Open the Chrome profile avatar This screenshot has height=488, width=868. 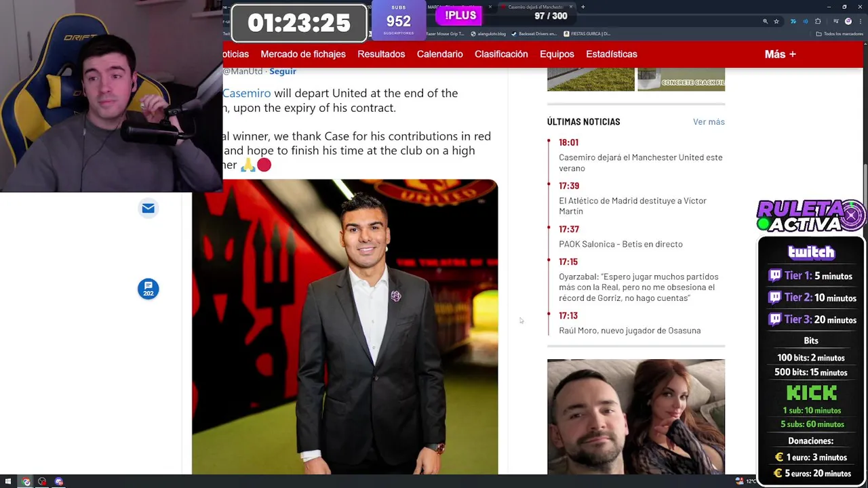point(848,22)
